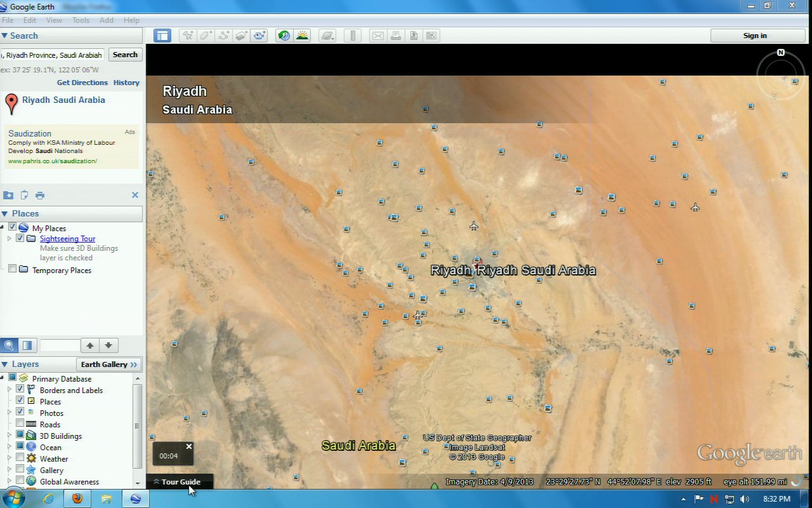Image resolution: width=812 pixels, height=508 pixels.
Task: Click the Email toolbar icon
Action: [377, 36]
